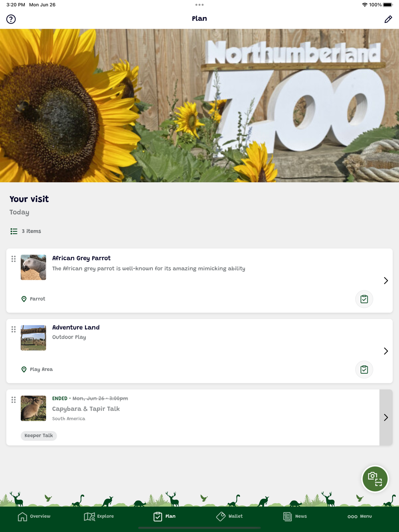The image size is (399, 532).
Task: Expand Capybara & Tapir Talk chevron
Action: 386,418
